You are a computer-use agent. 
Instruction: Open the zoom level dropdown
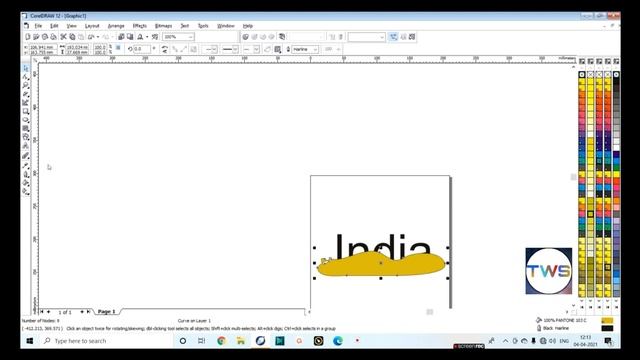coord(190,37)
